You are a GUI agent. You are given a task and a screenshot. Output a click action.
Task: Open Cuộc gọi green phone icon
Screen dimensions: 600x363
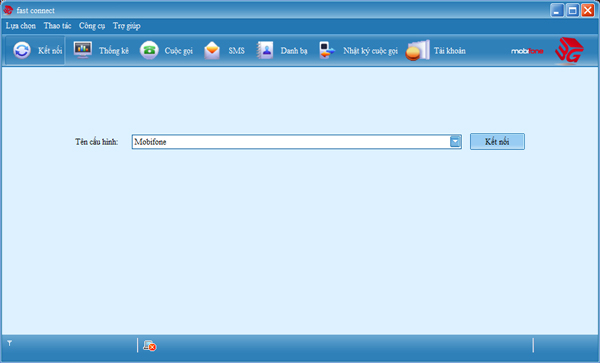pos(149,50)
